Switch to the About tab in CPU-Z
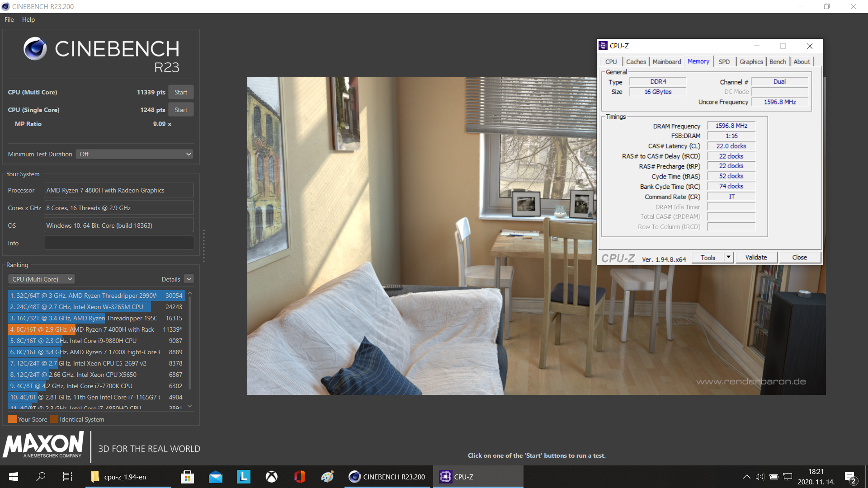Image resolution: width=868 pixels, height=488 pixels. click(802, 62)
